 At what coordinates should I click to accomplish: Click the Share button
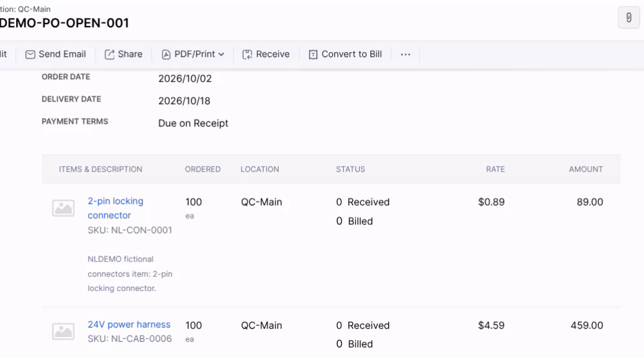pos(124,55)
